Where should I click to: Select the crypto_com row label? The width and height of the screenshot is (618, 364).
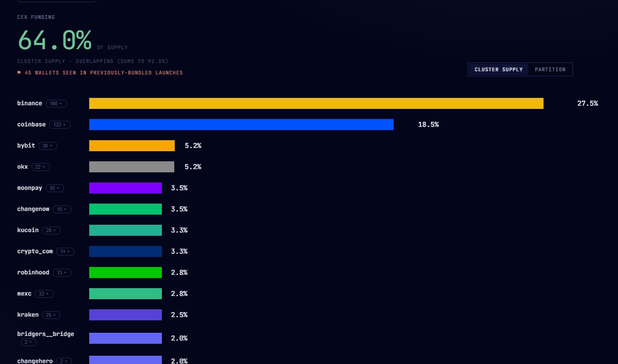coord(35,251)
